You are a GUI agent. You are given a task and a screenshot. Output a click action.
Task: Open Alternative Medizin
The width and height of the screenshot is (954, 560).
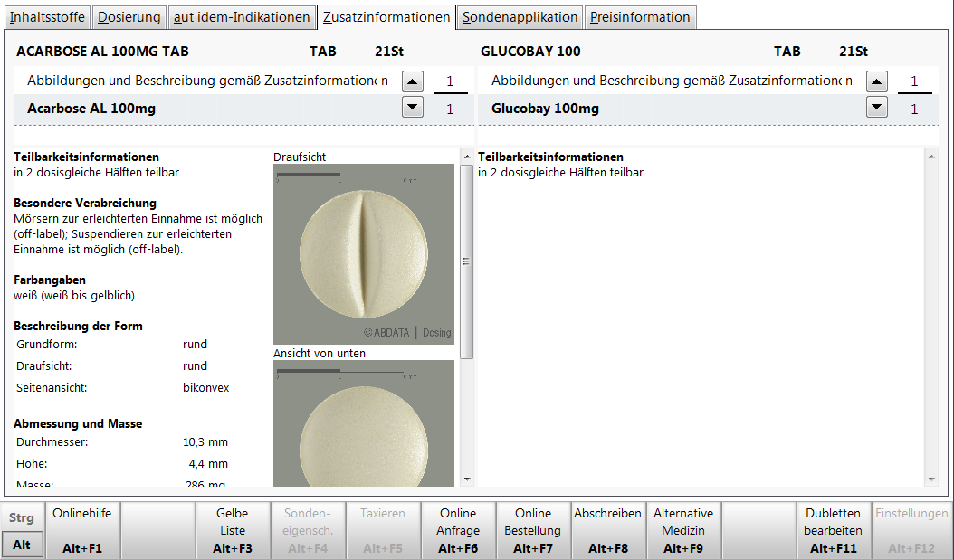pyautogui.click(x=683, y=530)
